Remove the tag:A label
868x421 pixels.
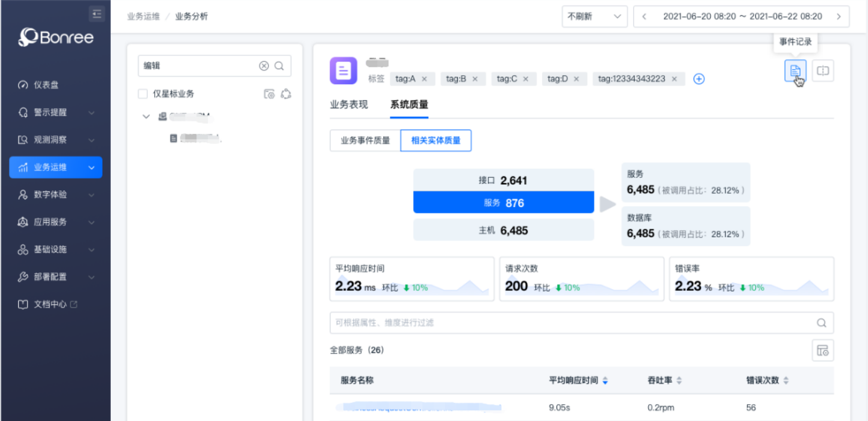[424, 79]
